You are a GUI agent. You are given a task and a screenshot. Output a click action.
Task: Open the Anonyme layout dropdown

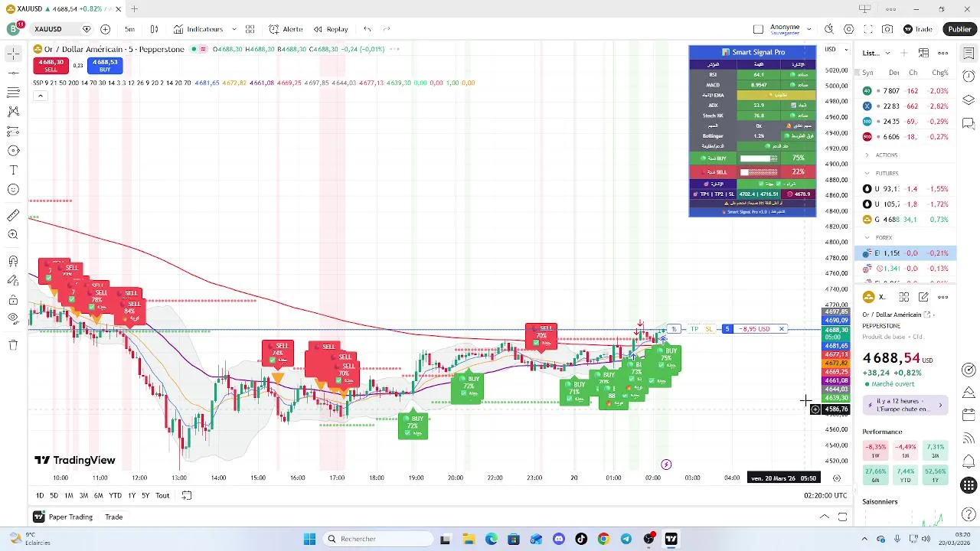809,29
